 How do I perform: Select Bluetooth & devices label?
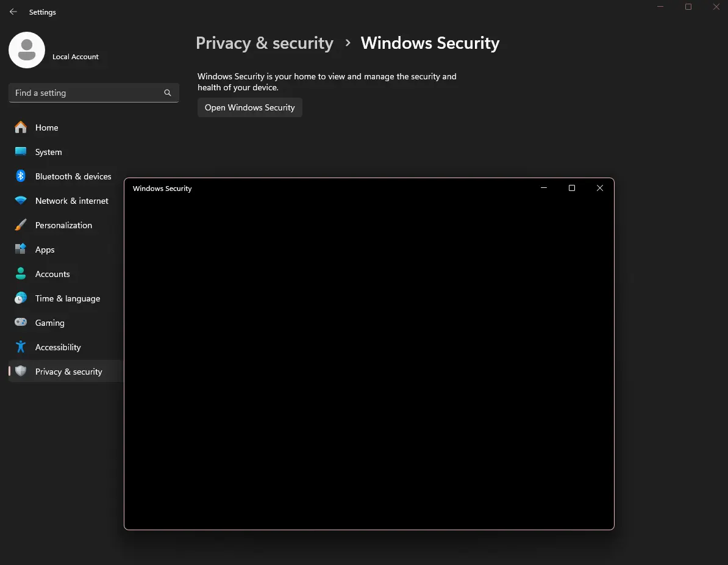[x=73, y=176]
